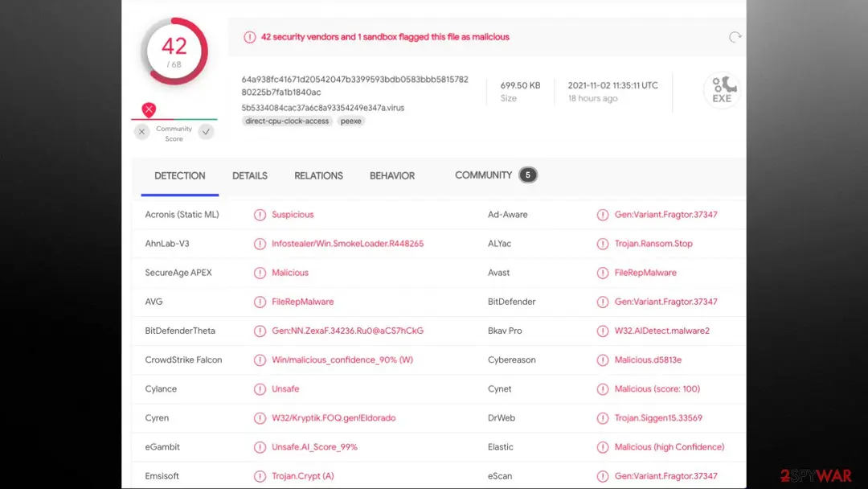Image resolution: width=868 pixels, height=489 pixels.
Task: Click the reanalyze refresh icon
Action: [735, 37]
